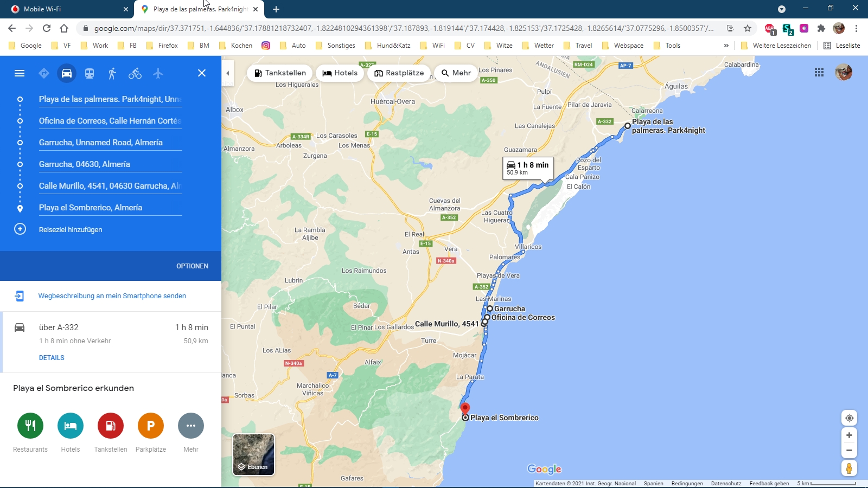Viewport: 868px width, 488px height.
Task: Open the Datenschutz footer link
Action: coord(726,483)
